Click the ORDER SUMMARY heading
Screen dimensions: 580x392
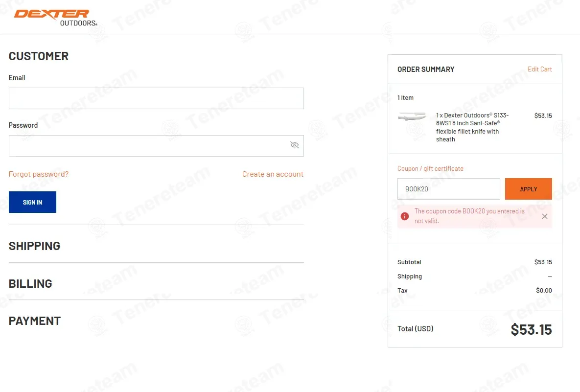click(426, 69)
